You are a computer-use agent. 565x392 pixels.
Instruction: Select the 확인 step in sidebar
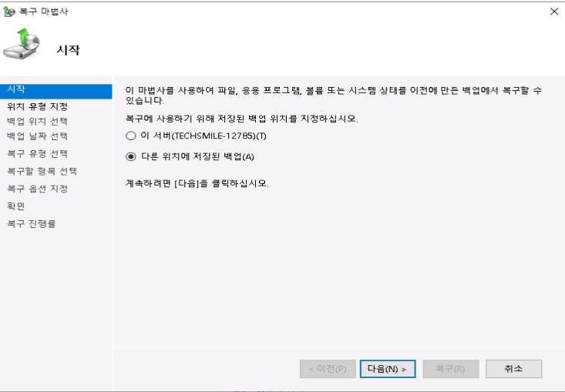16,206
